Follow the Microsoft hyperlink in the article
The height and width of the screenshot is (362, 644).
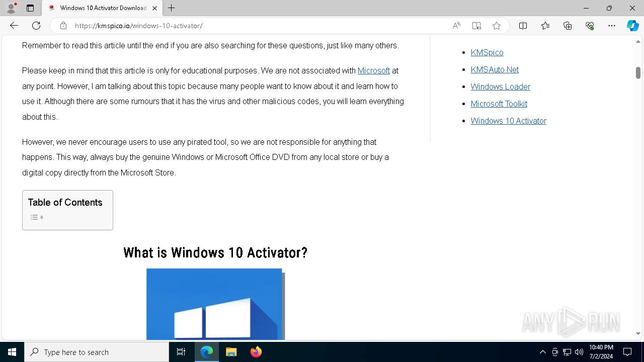coord(373,70)
